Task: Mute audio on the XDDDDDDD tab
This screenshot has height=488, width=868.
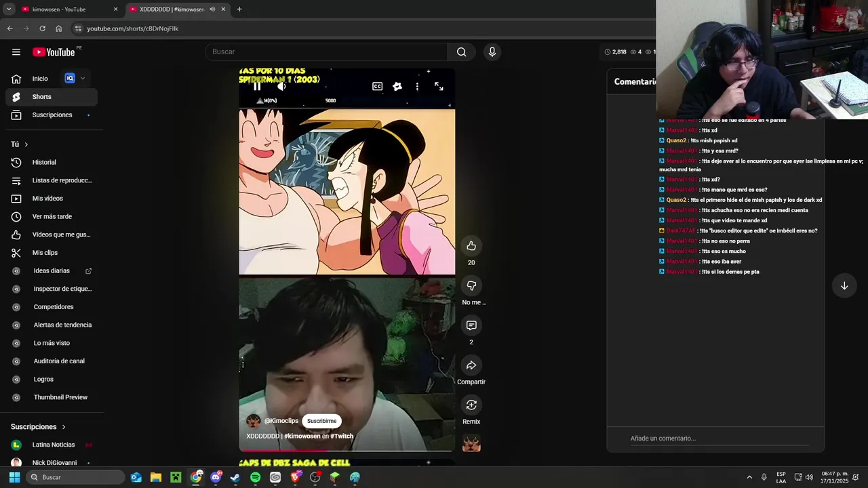Action: coord(212,9)
